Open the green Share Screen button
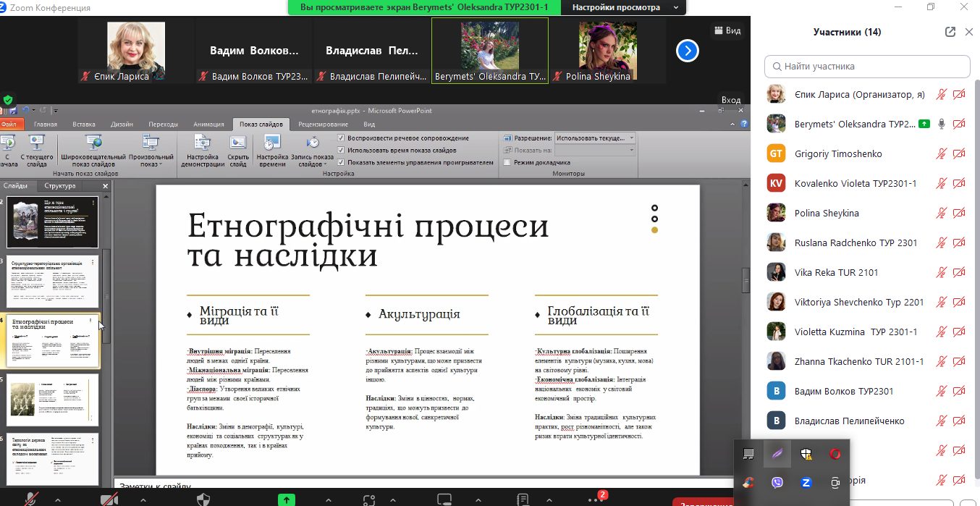Image resolution: width=980 pixels, height=506 pixels. click(287, 499)
